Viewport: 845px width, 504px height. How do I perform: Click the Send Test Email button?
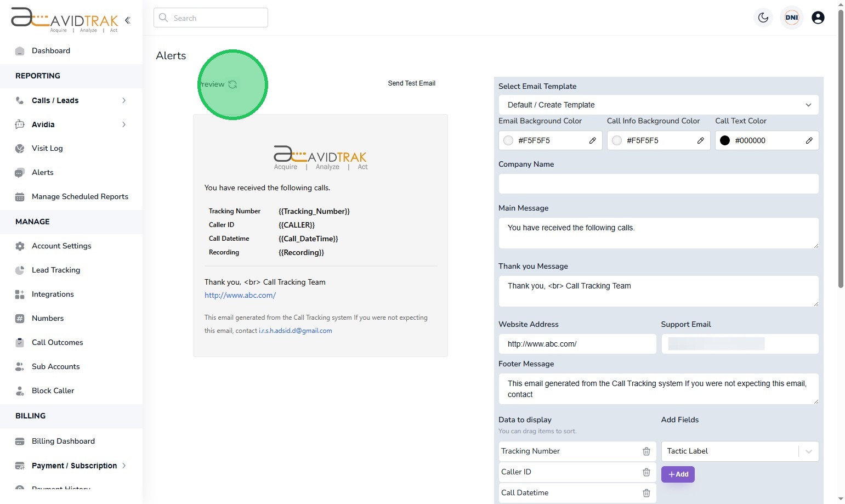[411, 83]
